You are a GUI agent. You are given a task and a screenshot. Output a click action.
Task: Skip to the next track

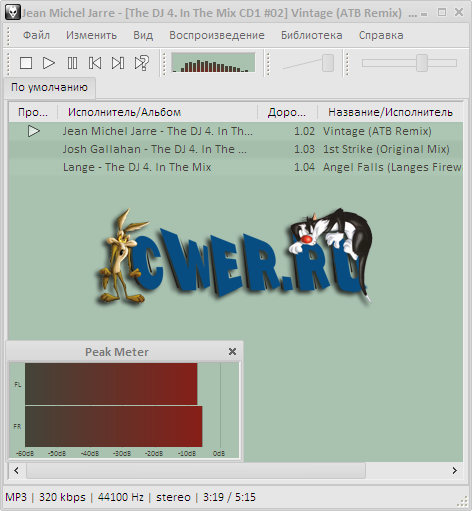tap(118, 63)
